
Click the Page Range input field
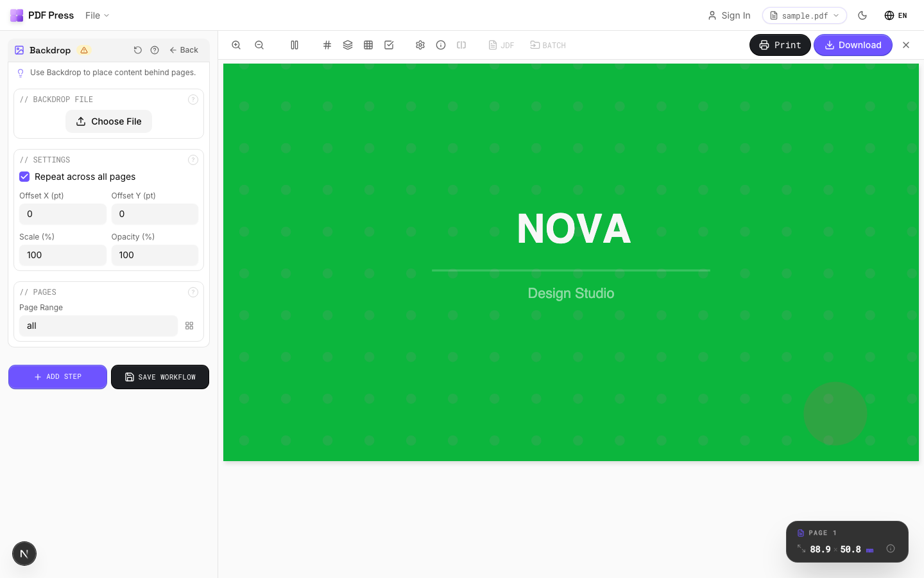[98, 326]
